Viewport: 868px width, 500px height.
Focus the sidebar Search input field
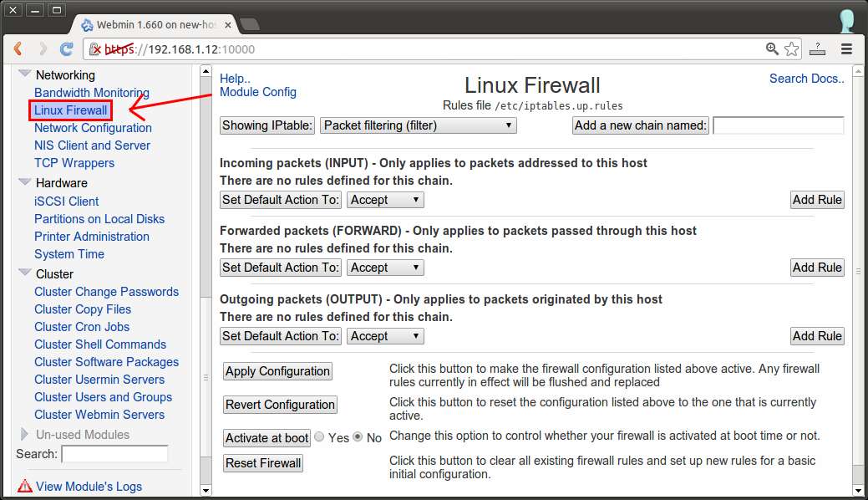(114, 454)
